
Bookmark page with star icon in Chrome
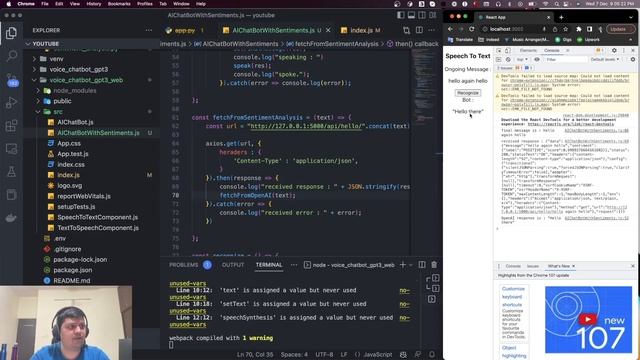click(565, 29)
